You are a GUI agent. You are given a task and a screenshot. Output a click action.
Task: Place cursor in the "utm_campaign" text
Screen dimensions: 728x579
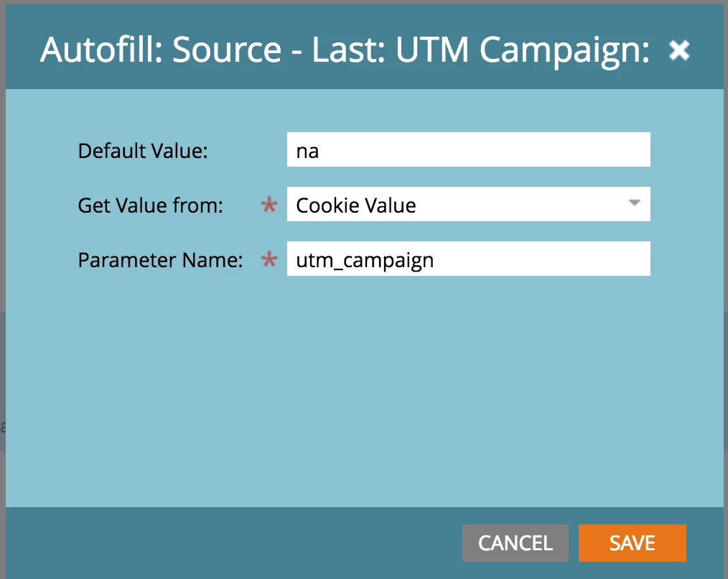pyautogui.click(x=365, y=260)
